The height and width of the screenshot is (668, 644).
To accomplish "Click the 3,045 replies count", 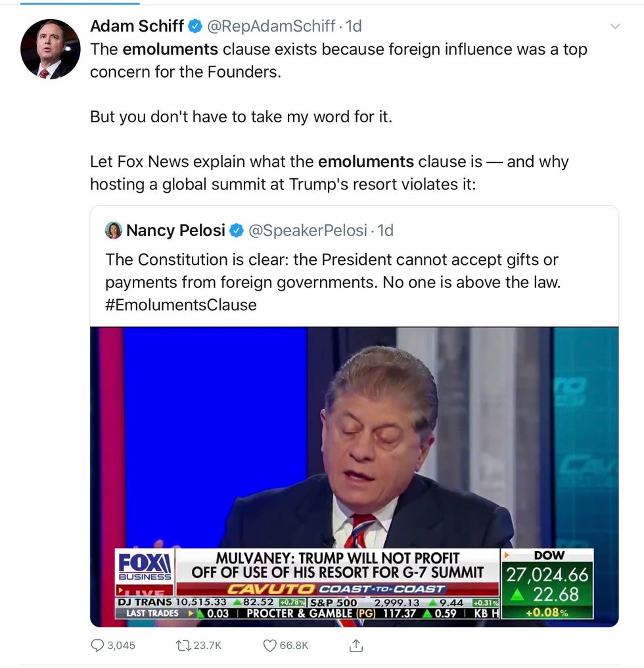I will tap(122, 645).
